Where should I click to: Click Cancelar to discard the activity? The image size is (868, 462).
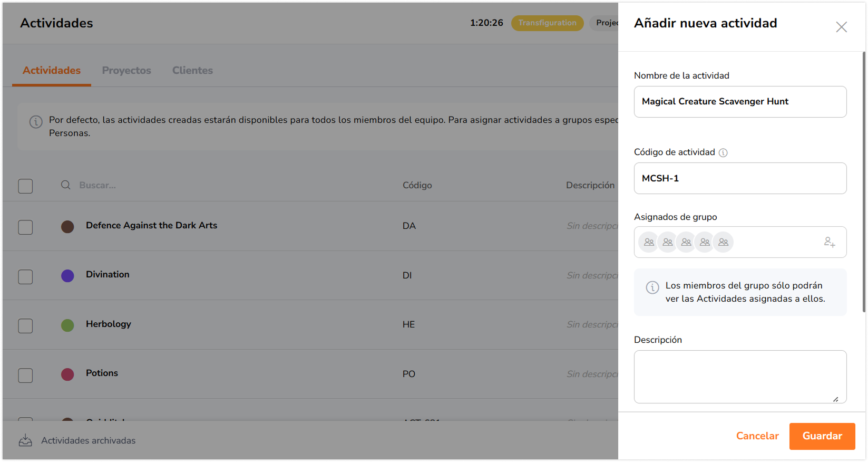click(757, 436)
